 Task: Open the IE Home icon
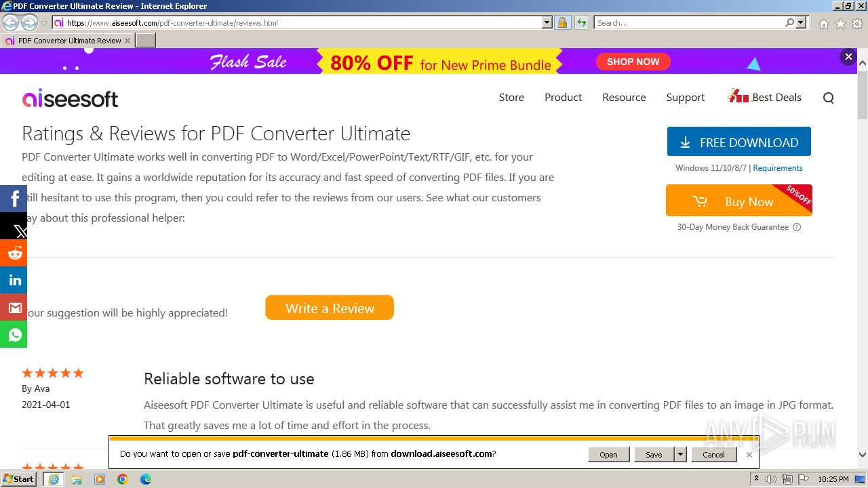tap(823, 24)
